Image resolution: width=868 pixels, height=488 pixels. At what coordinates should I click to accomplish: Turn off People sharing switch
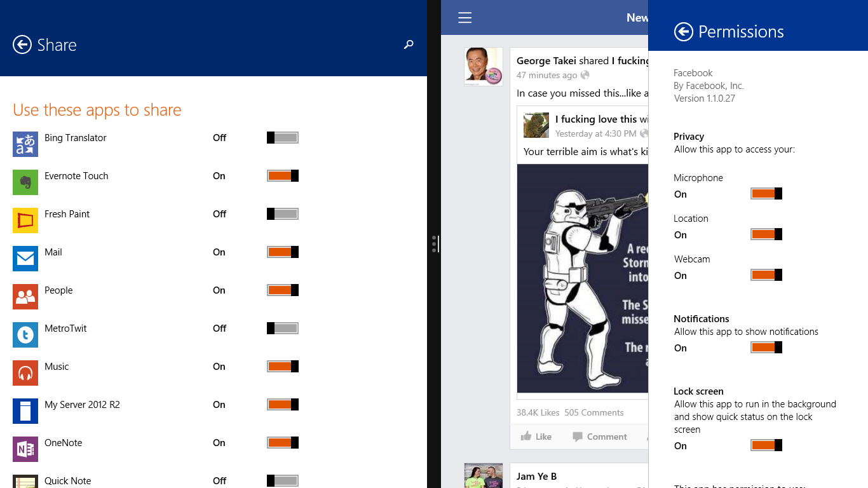click(x=283, y=290)
